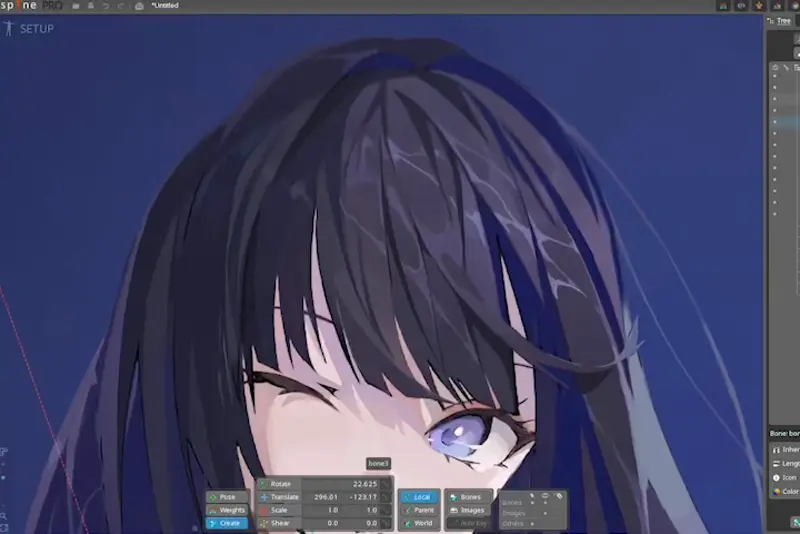The height and width of the screenshot is (534, 800).
Task: Toggle Bones select dot in options panel
Action: point(532,503)
